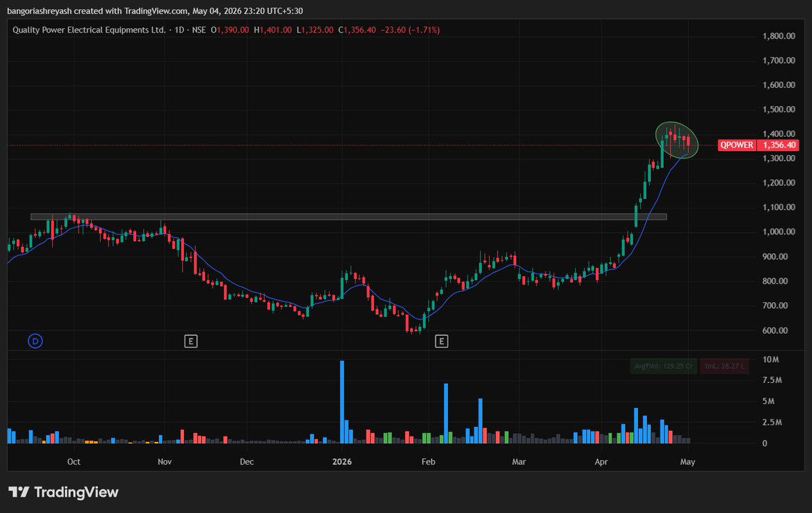
Task: Click the close value C1,356.40
Action: [357, 30]
